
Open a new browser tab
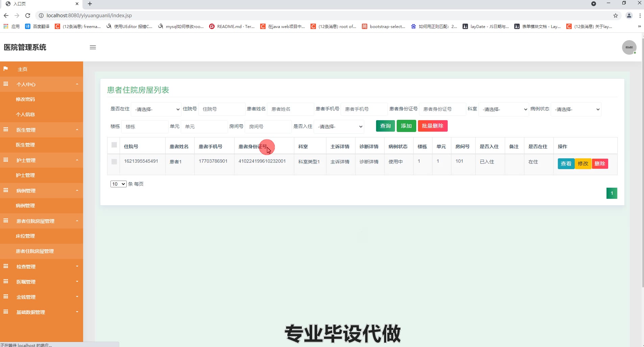[x=90, y=4]
